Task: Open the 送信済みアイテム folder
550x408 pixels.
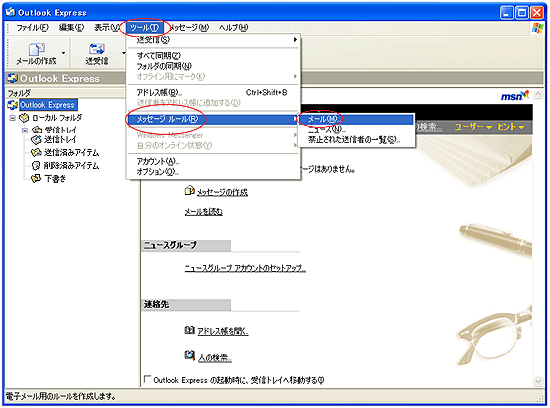Action: 71,153
